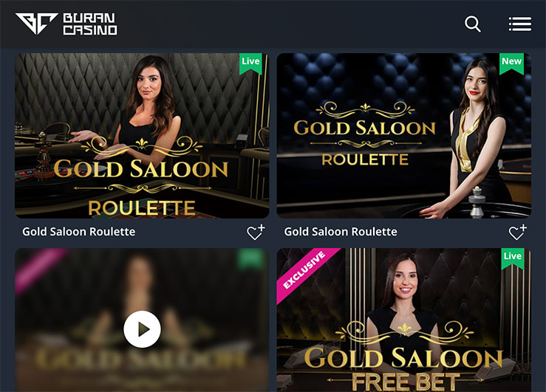Click the Live badge on Free Bet thumbnail
The width and height of the screenshot is (546, 392).
tap(513, 258)
